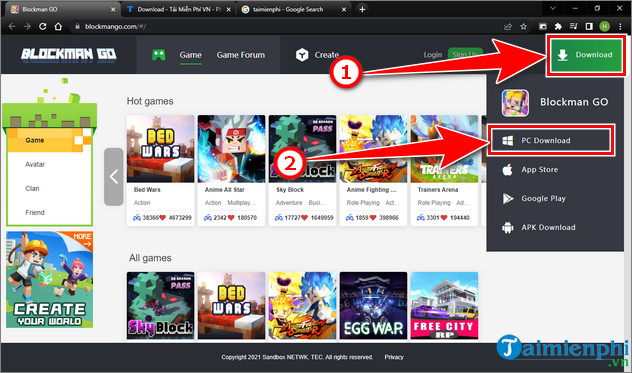
Task: Open the Anime All Star game card
Action: 231,170
